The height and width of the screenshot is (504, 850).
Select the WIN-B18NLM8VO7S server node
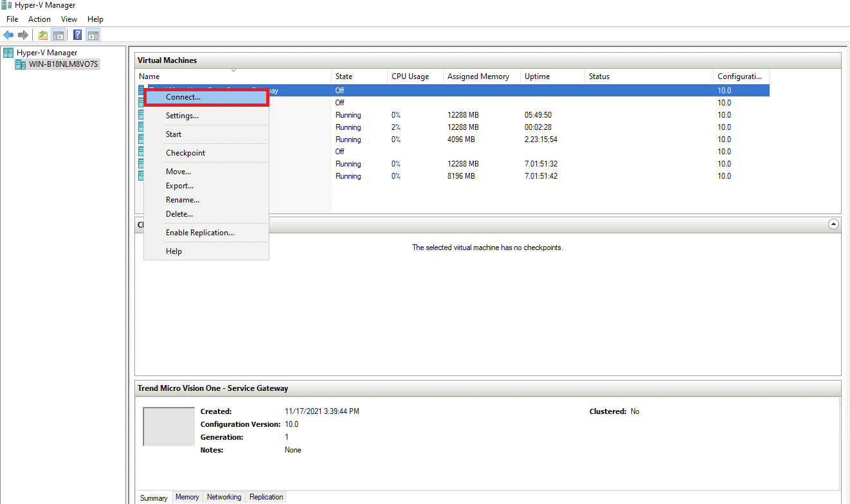[x=63, y=64]
